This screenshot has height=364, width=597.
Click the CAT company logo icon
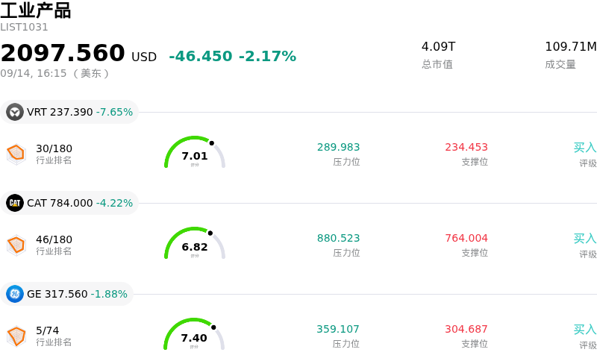[x=15, y=203]
